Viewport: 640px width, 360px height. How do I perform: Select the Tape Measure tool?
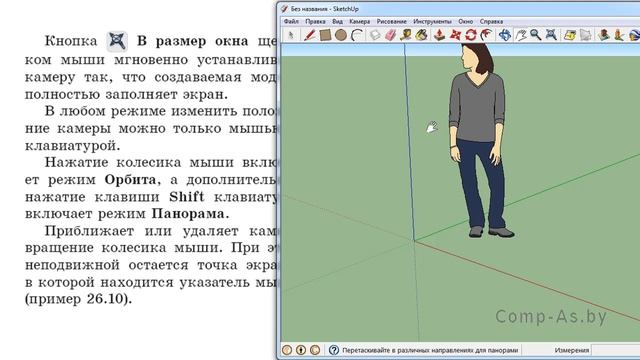pos(406,35)
